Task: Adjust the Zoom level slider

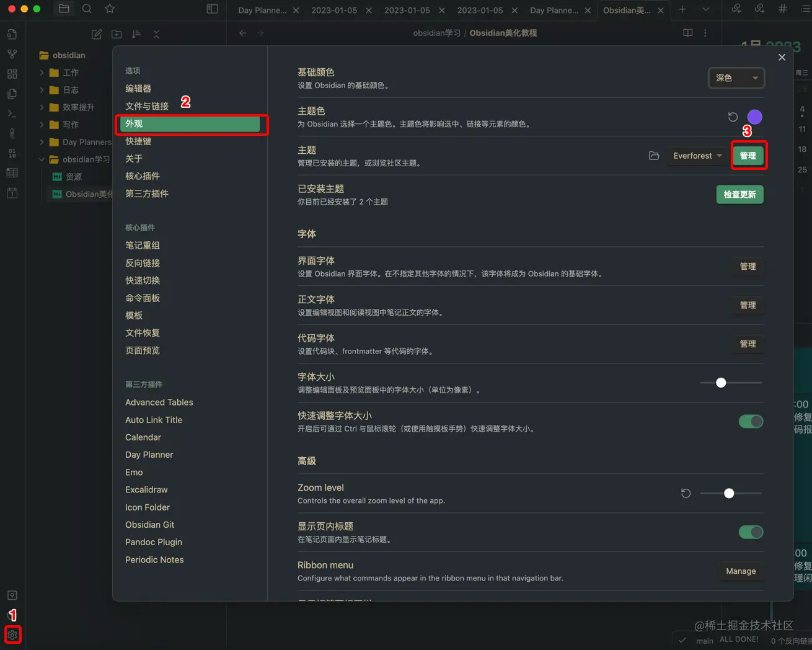Action: click(731, 493)
